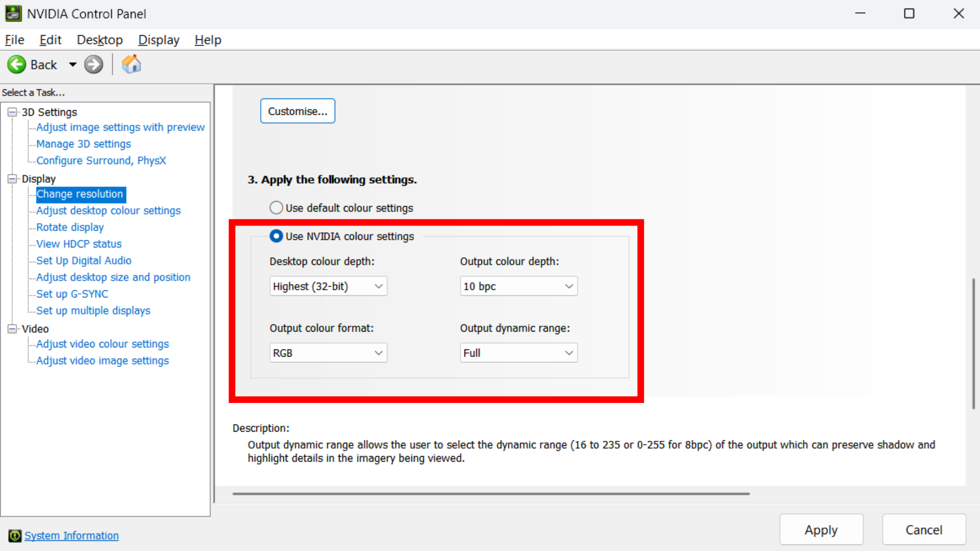Image resolution: width=980 pixels, height=551 pixels.
Task: Open Adjust image settings with preview
Action: click(120, 127)
